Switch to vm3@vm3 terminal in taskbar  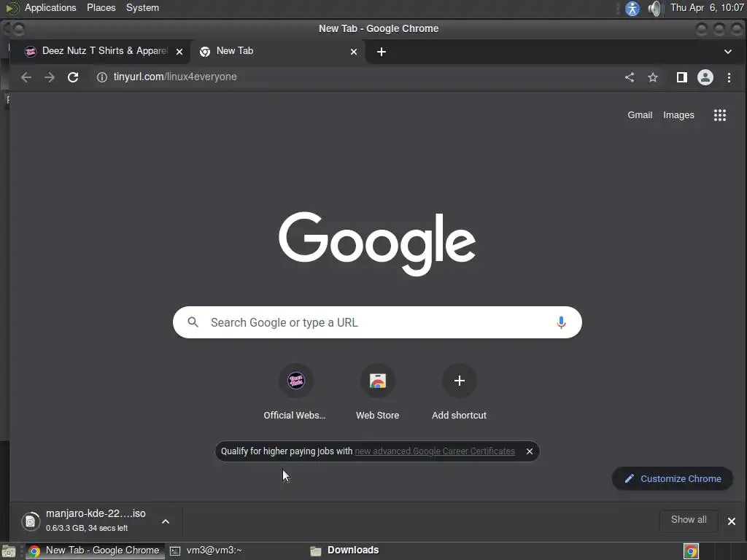coord(206,551)
